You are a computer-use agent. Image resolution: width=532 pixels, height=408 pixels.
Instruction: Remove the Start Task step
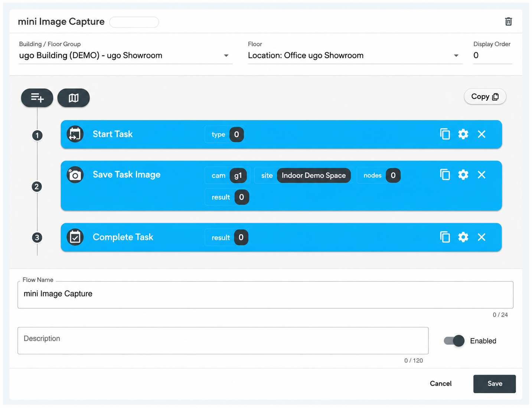(482, 134)
